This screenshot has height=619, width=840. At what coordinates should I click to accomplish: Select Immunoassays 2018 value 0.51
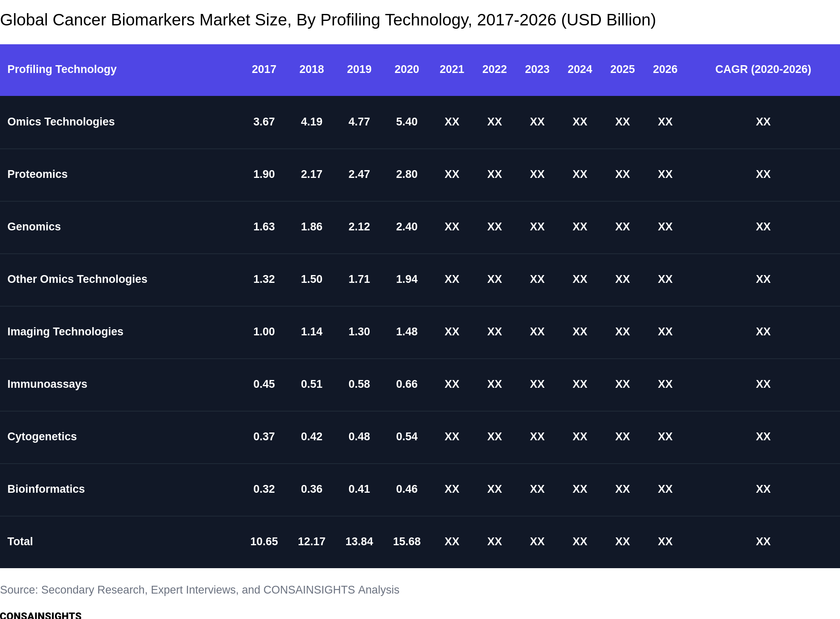tap(312, 384)
